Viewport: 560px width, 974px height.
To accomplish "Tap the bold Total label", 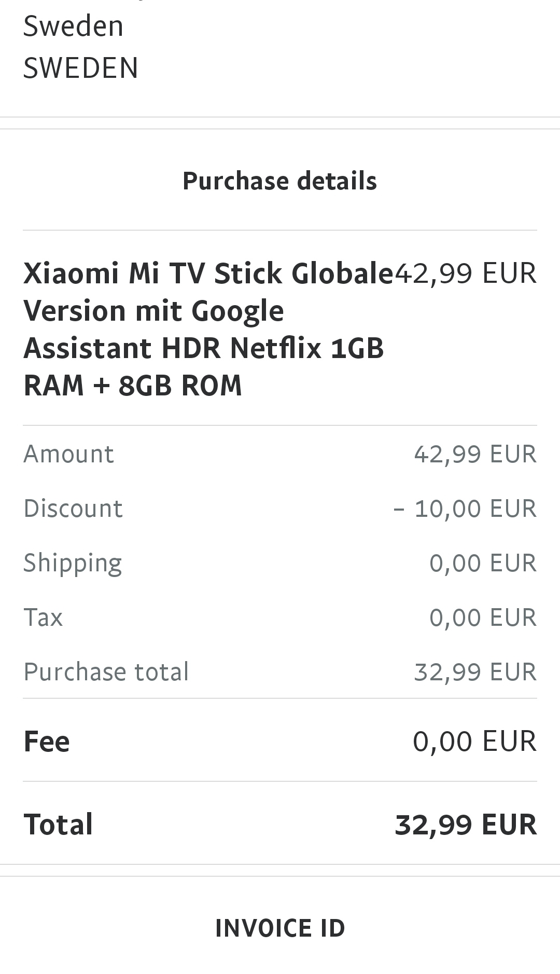I will [58, 824].
